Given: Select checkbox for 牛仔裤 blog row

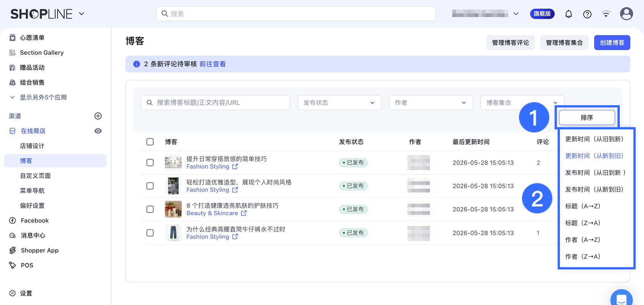Looking at the screenshot, I should click(x=150, y=233).
